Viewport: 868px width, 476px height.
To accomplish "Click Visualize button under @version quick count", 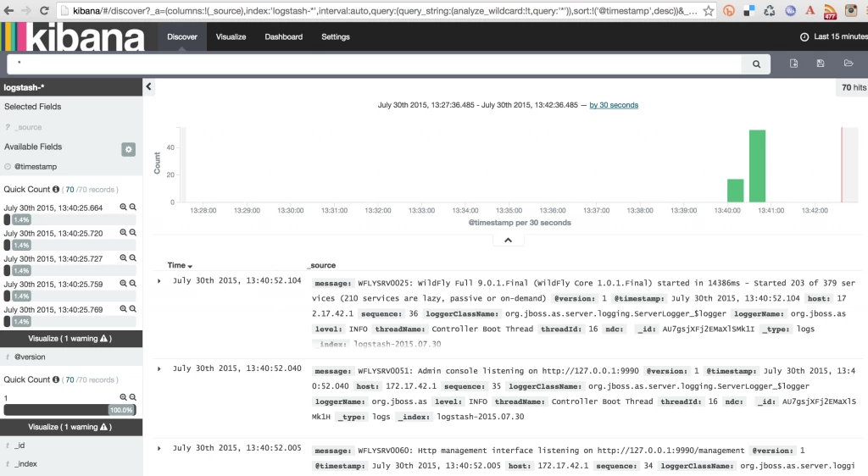I will pyautogui.click(x=71, y=427).
